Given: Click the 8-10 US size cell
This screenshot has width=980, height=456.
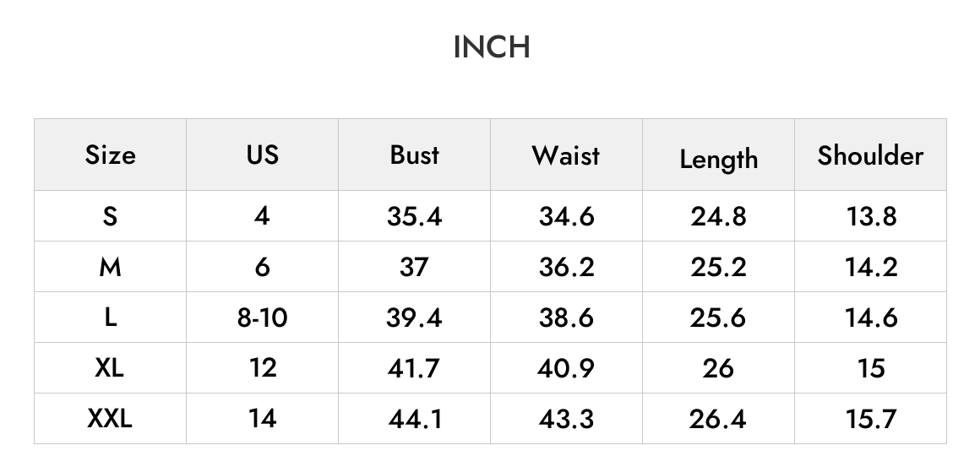Looking at the screenshot, I should pos(263,318).
